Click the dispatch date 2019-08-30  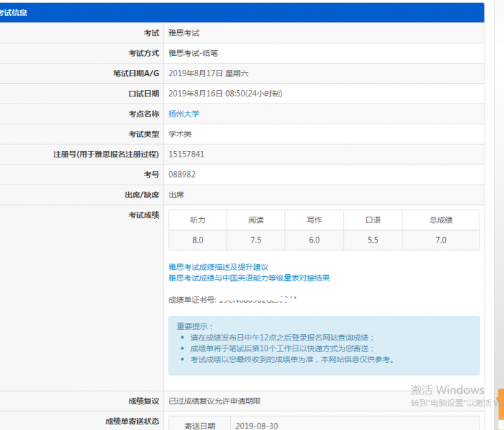click(257, 426)
